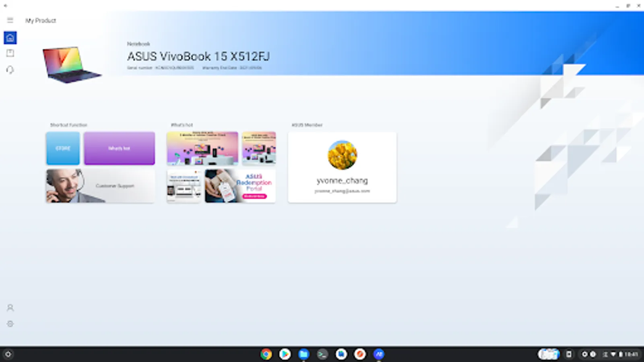The width and height of the screenshot is (644, 362).
Task: Open the What's hot purple tile
Action: (119, 148)
